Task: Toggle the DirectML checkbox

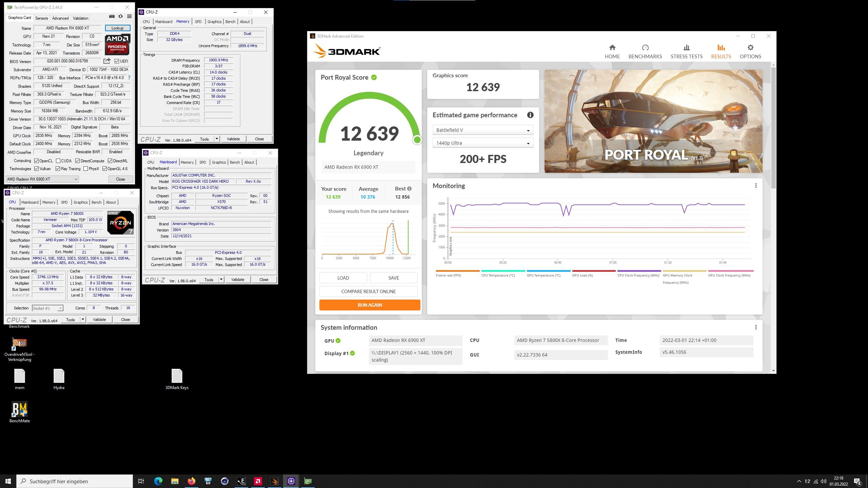Action: pyautogui.click(x=110, y=161)
